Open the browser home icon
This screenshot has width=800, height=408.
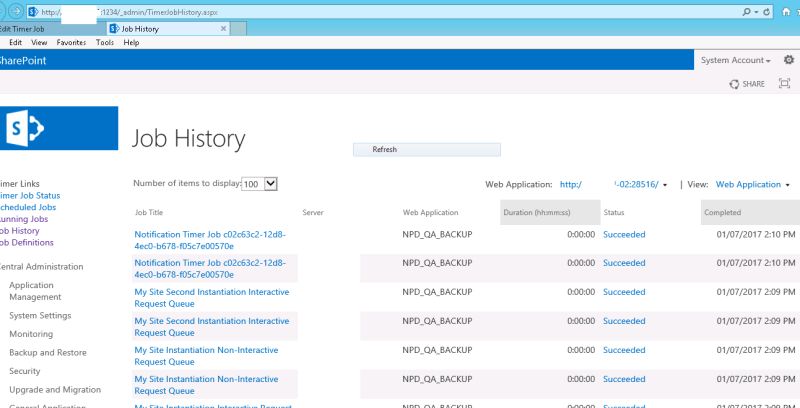pyautogui.click(x=786, y=12)
